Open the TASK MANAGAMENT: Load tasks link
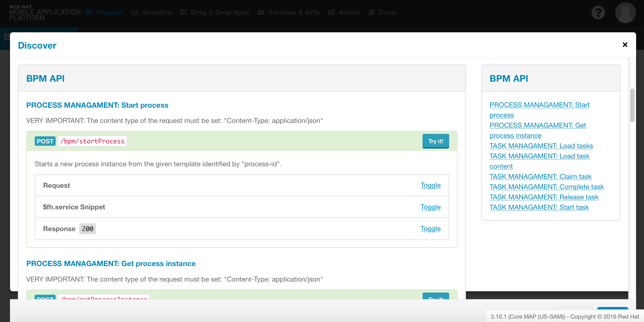Viewport: 644px width, 322px height. pos(541,146)
